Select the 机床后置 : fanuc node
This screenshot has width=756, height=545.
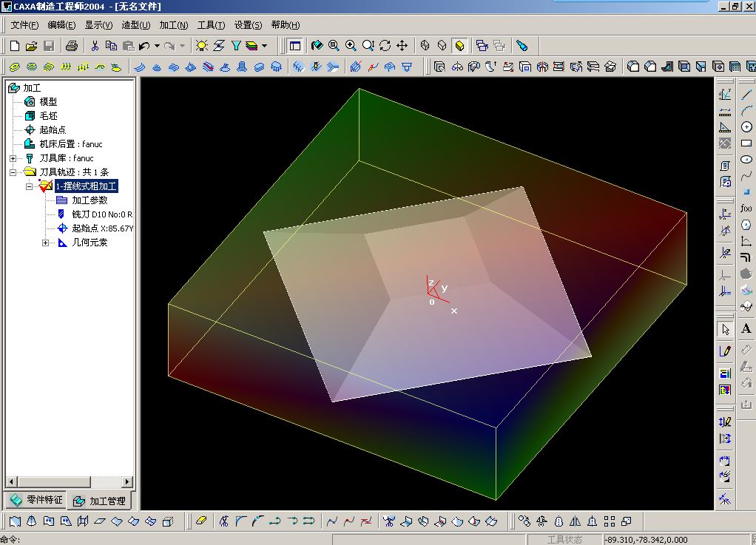click(x=71, y=143)
